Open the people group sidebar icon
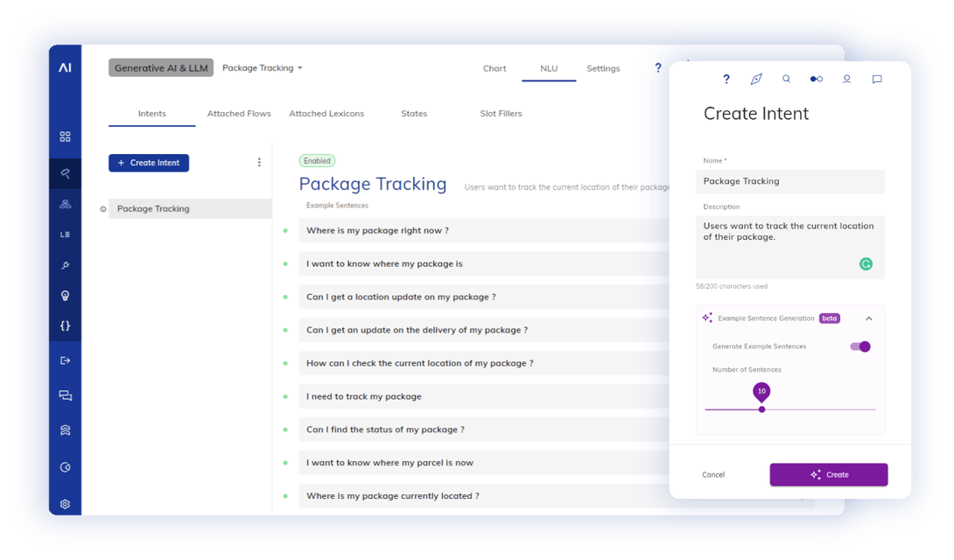Viewport: 954px width, 560px height. 65,204
